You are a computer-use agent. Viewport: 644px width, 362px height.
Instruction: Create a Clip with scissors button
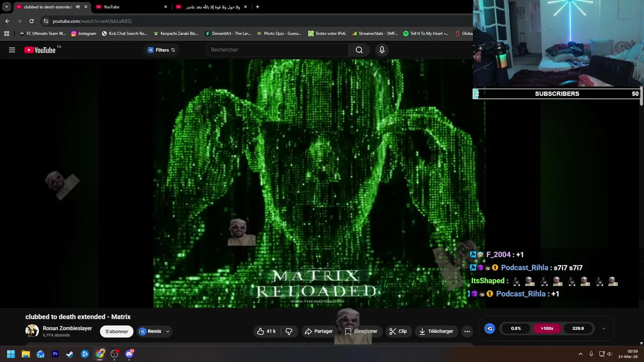click(398, 331)
